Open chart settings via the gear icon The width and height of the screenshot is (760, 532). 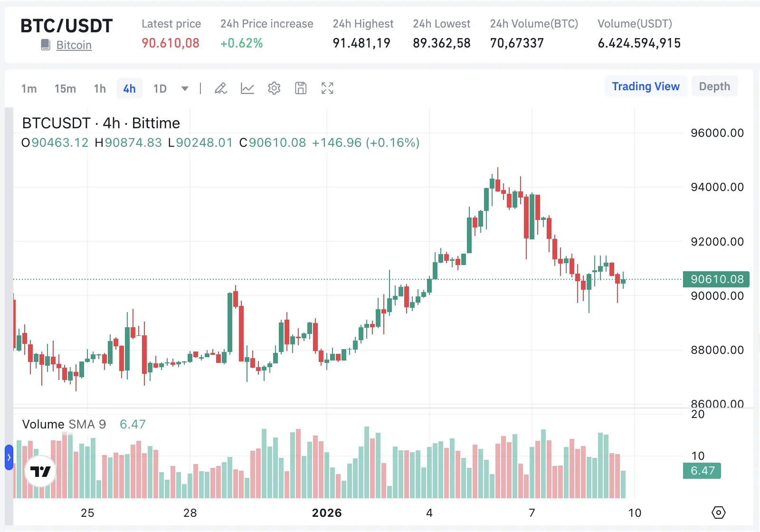pyautogui.click(x=274, y=88)
